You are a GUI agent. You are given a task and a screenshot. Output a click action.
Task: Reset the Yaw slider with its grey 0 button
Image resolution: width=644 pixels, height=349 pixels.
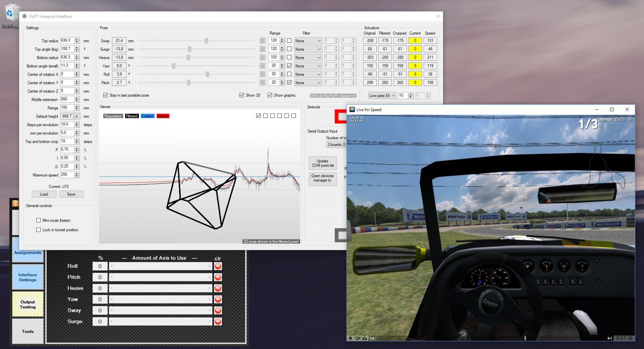262,66
